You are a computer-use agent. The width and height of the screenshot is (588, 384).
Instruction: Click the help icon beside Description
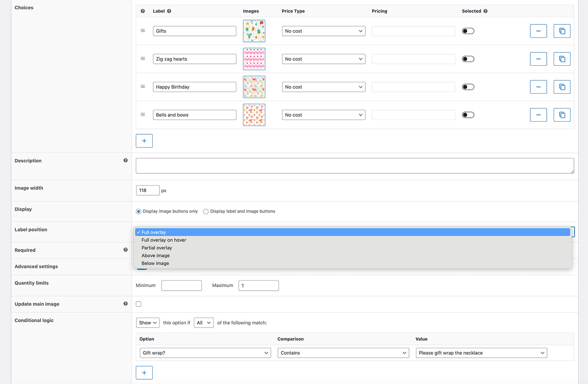click(125, 160)
